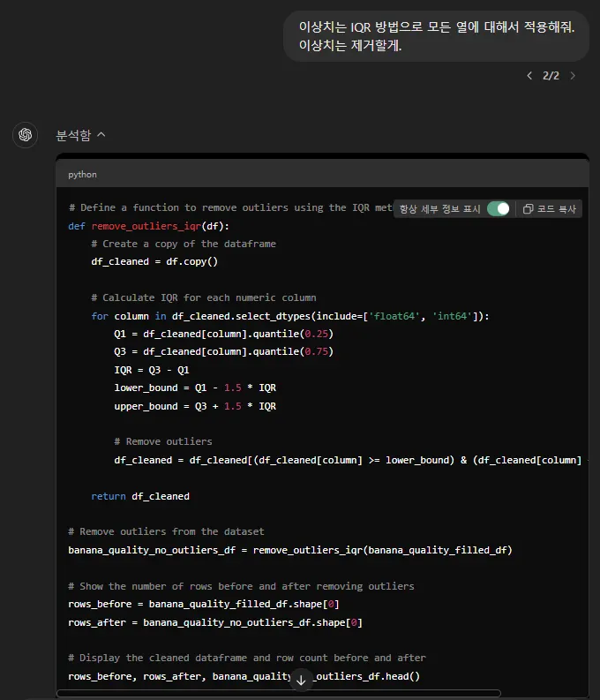Click the IQR = Q3 - Q1 line

[152, 370]
